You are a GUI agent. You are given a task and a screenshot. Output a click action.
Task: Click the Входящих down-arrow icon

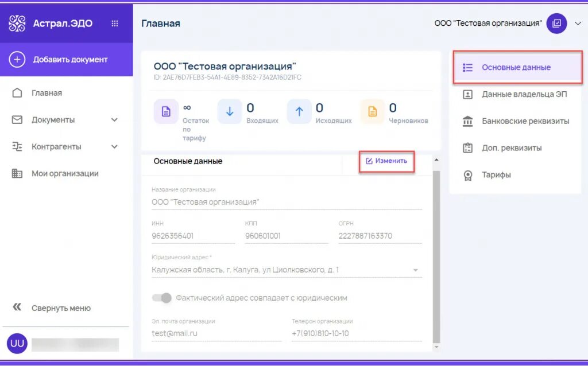coord(230,111)
